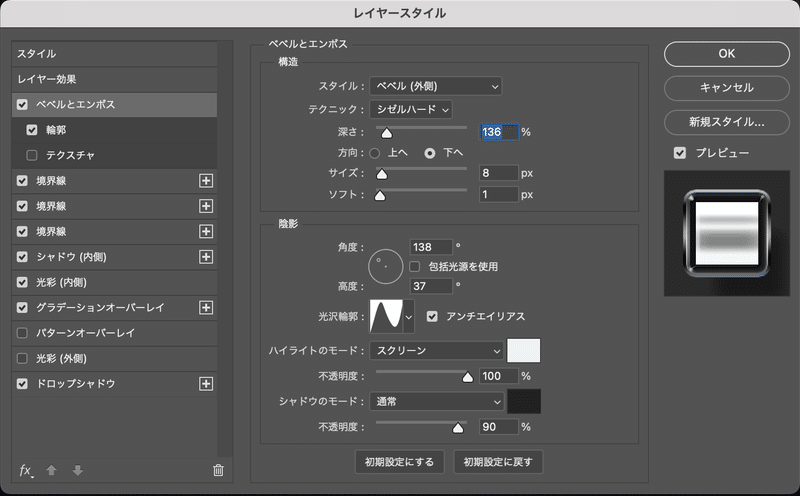Image resolution: width=800 pixels, height=496 pixels.
Task: Add another グラデーションオーバーレイ with its plus icon
Action: tap(206, 308)
